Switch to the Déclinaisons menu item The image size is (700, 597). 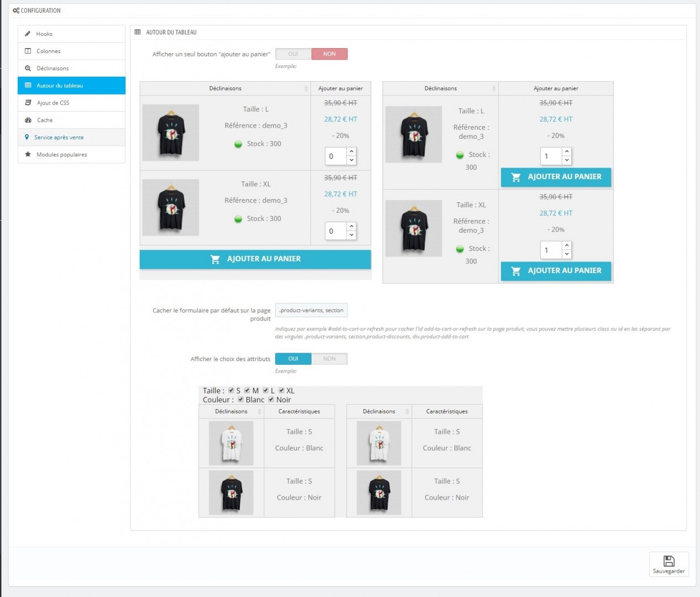[x=52, y=69]
